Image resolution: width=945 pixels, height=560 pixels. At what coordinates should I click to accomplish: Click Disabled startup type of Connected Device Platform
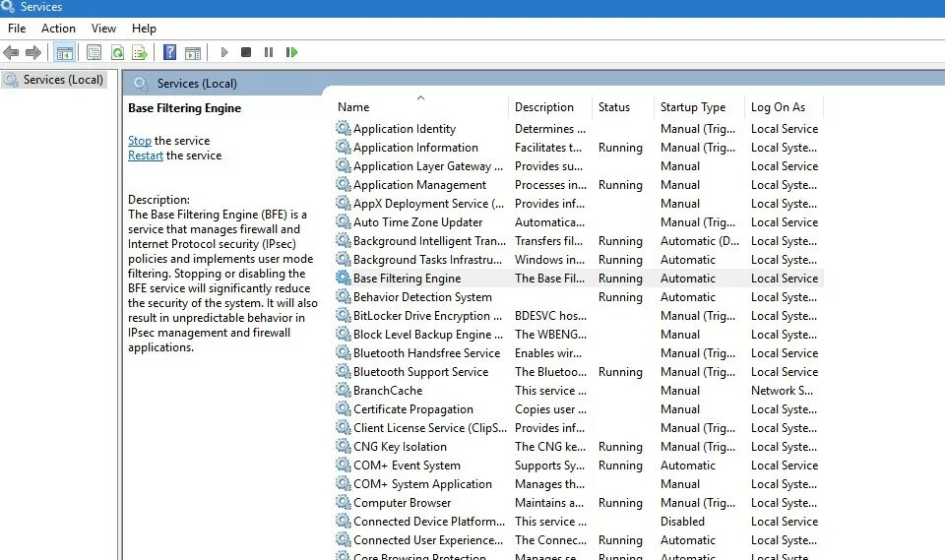point(682,521)
